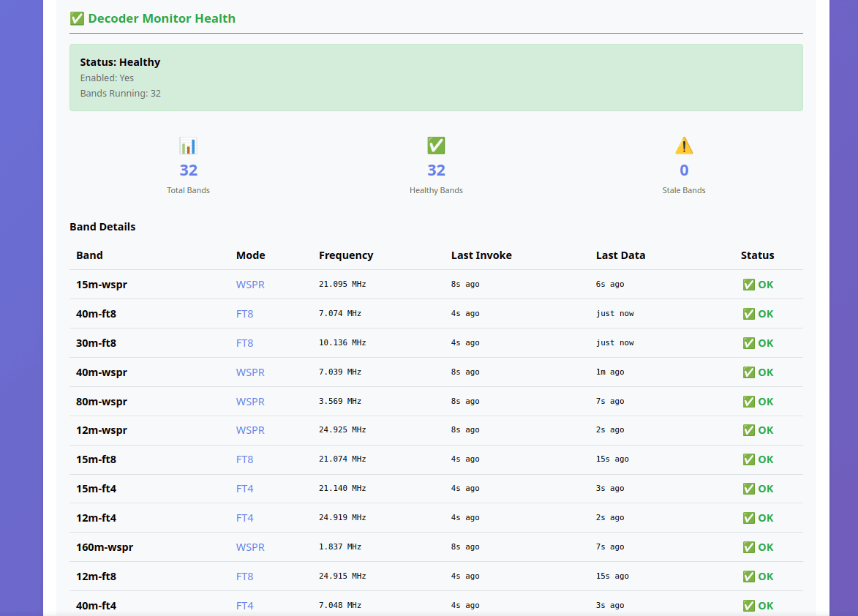The image size is (858, 616).
Task: Click the warning triangle above Stale Bands
Action: (x=683, y=145)
